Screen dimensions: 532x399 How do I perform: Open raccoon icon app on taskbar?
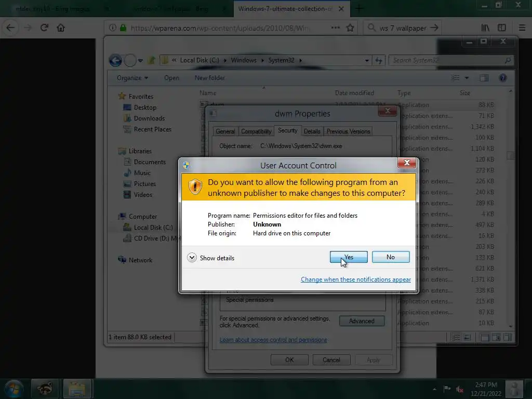pyautogui.click(x=45, y=389)
